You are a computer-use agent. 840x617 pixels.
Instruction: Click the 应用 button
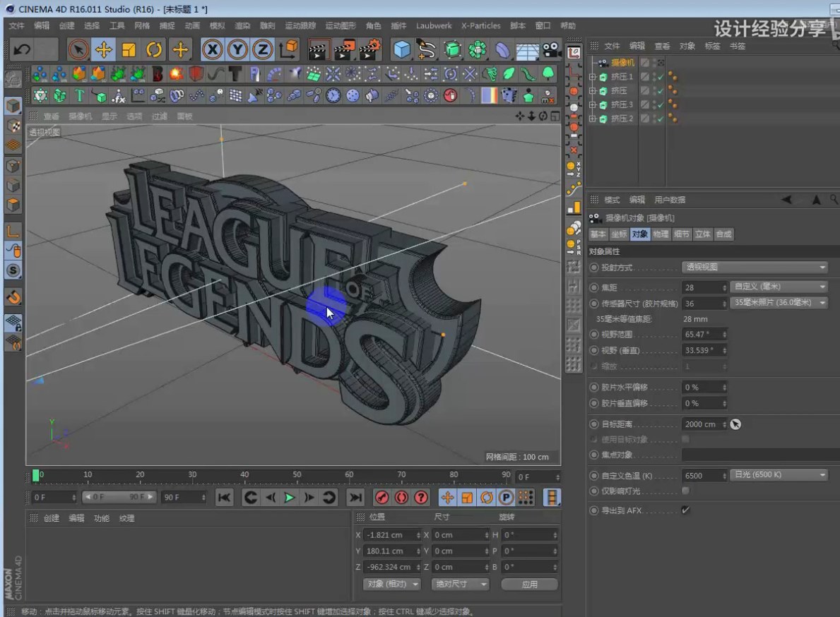[529, 585]
